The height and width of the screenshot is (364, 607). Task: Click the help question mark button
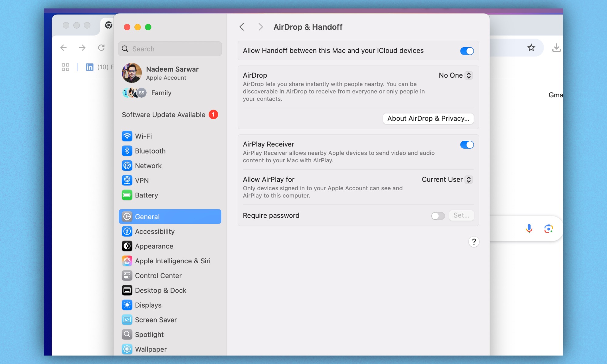point(474,242)
